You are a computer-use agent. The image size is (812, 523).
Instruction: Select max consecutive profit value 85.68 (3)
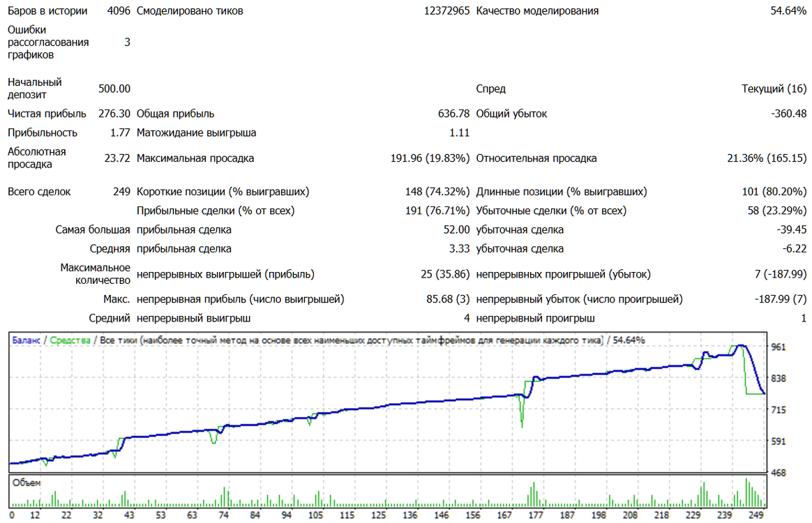pyautogui.click(x=448, y=299)
